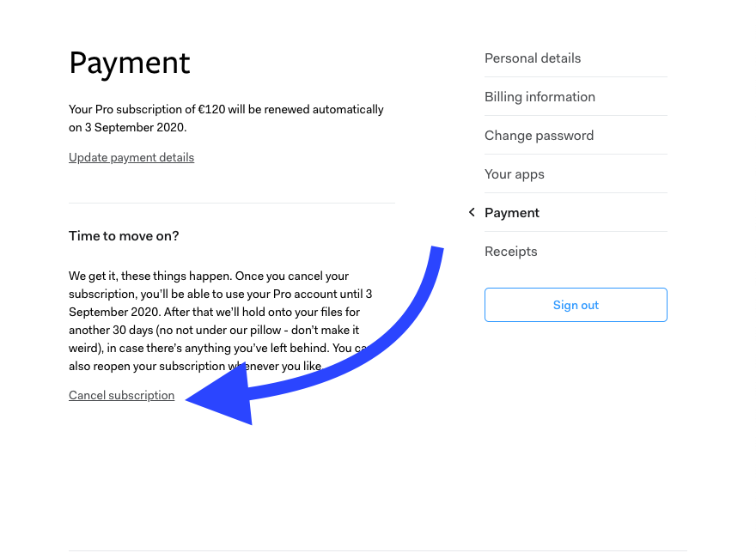756x553 pixels.
Task: Click Update payment details link
Action: (131, 158)
